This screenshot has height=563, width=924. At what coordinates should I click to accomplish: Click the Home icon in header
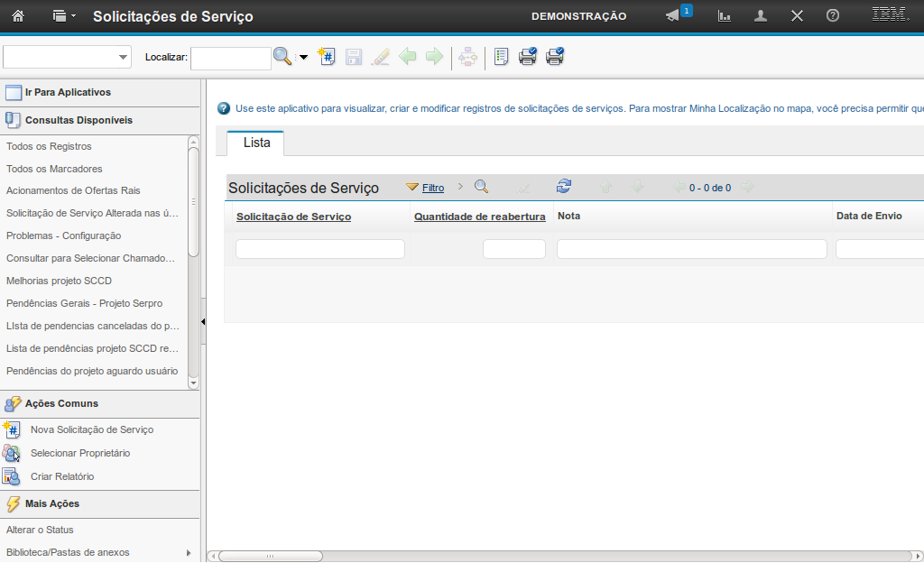(x=18, y=16)
